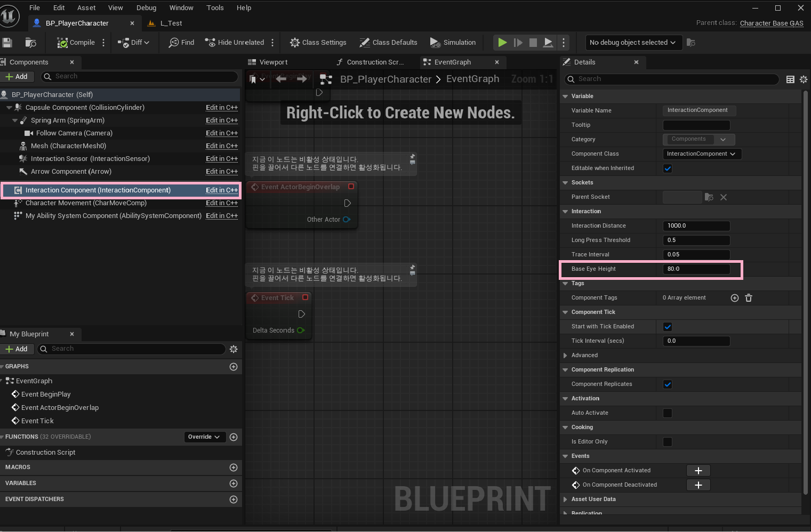Select Event Tick in My Blueprint
This screenshot has height=532, width=811.
(37, 421)
